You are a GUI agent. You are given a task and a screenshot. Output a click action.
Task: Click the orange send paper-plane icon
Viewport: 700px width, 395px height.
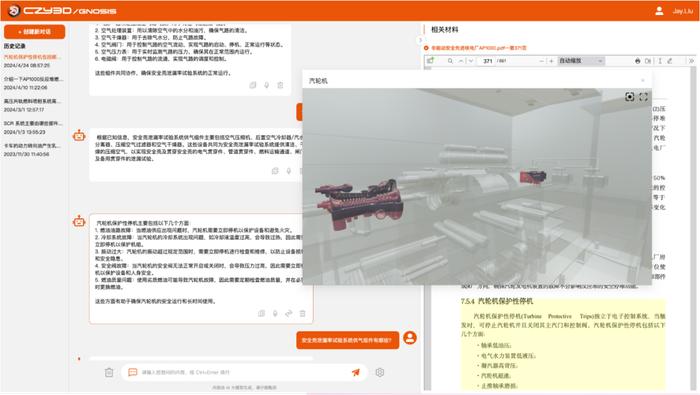355,372
